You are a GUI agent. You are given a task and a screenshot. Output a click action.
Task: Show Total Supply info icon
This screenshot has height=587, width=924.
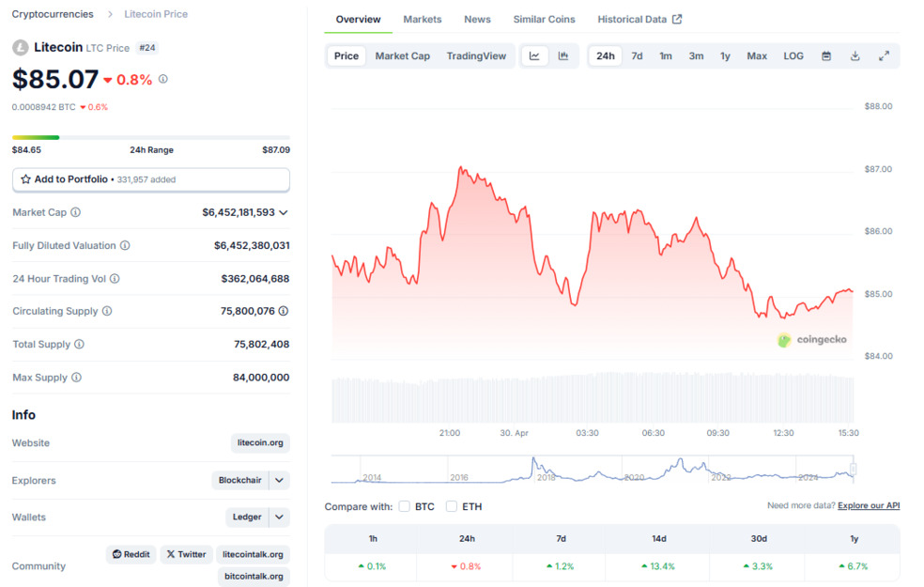pyautogui.click(x=79, y=344)
